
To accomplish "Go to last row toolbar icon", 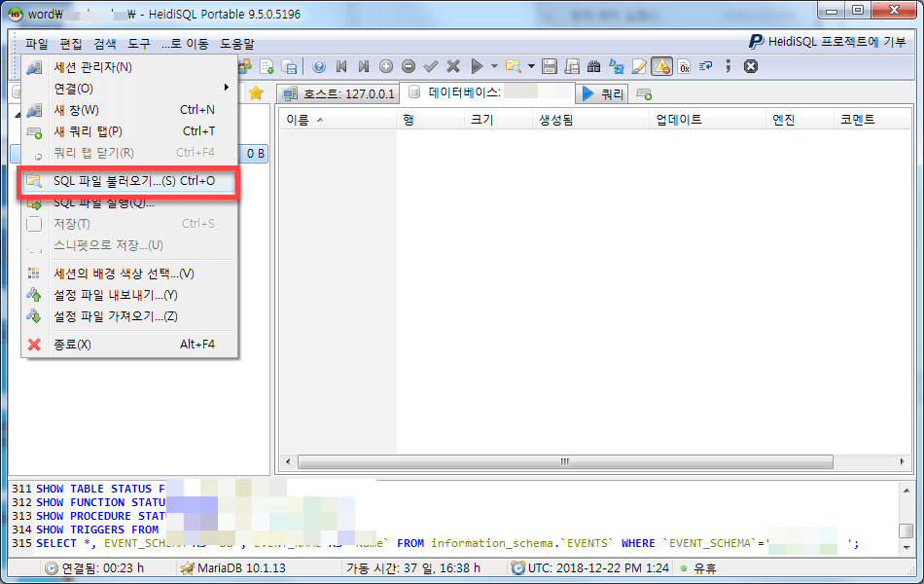I will (x=364, y=66).
